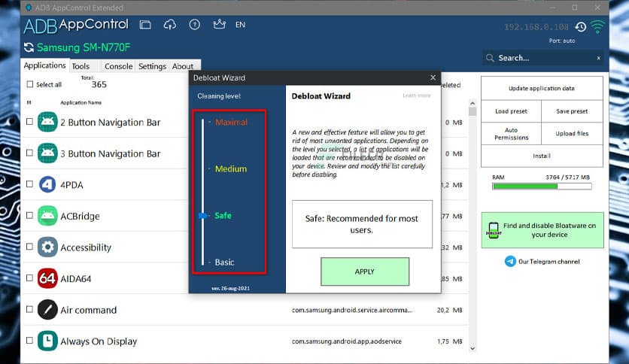Toggle the Select all checkbox
Image resolution: width=629 pixels, height=364 pixels.
29,84
